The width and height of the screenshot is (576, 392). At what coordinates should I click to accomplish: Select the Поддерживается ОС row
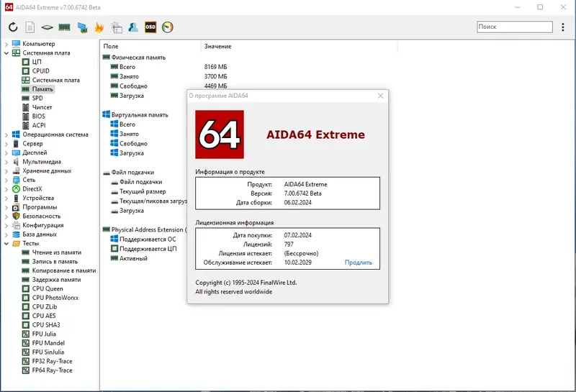click(148, 240)
